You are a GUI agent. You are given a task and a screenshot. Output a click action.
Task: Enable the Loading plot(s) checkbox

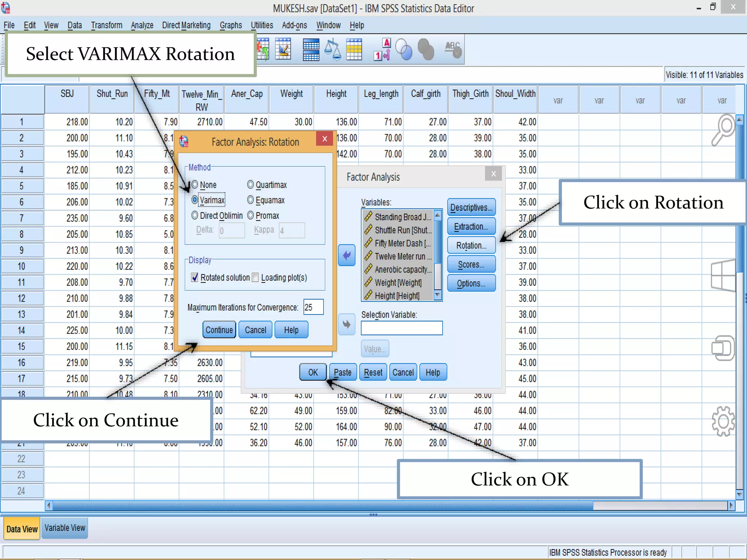click(255, 277)
